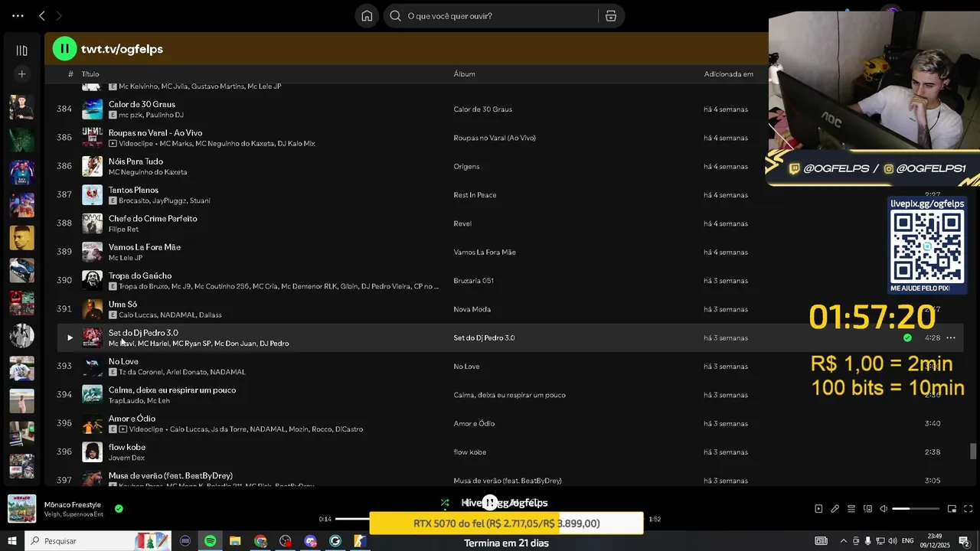Click the magnifier icon in search field
The height and width of the screenshot is (551, 980).
395,16
